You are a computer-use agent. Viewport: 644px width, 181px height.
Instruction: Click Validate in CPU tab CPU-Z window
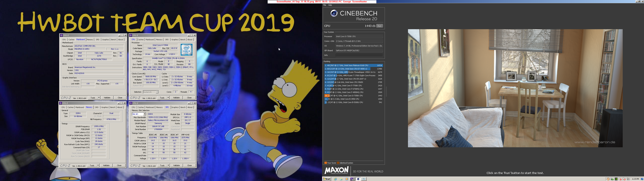coord(176,98)
